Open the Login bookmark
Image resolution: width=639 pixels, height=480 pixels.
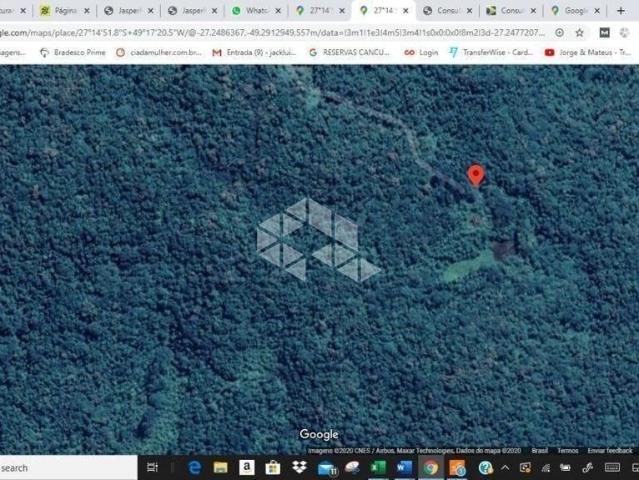[x=421, y=52]
